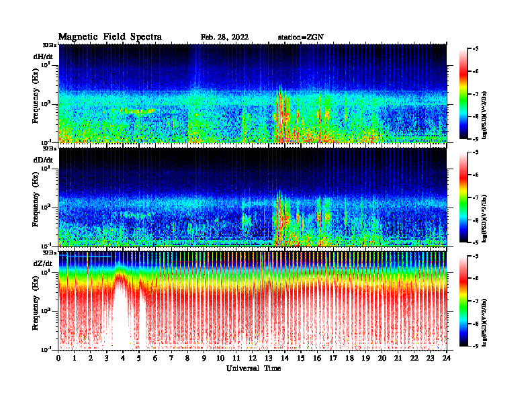Click the 'dH/dt' panel label
This screenshot has width=532, height=411.
point(43,56)
